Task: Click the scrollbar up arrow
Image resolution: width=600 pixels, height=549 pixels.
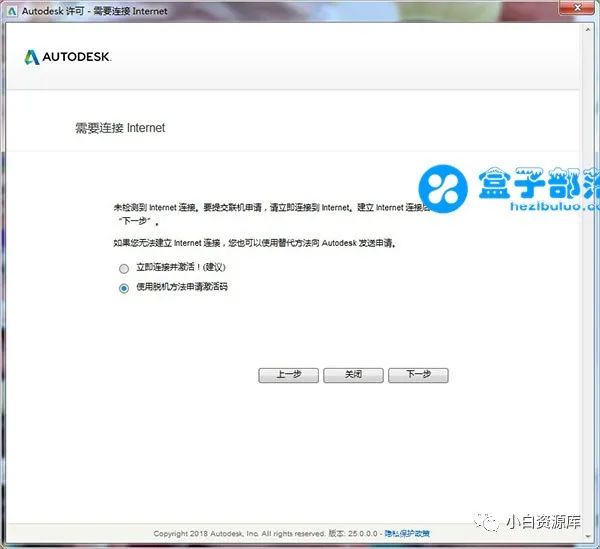Action: (x=588, y=29)
